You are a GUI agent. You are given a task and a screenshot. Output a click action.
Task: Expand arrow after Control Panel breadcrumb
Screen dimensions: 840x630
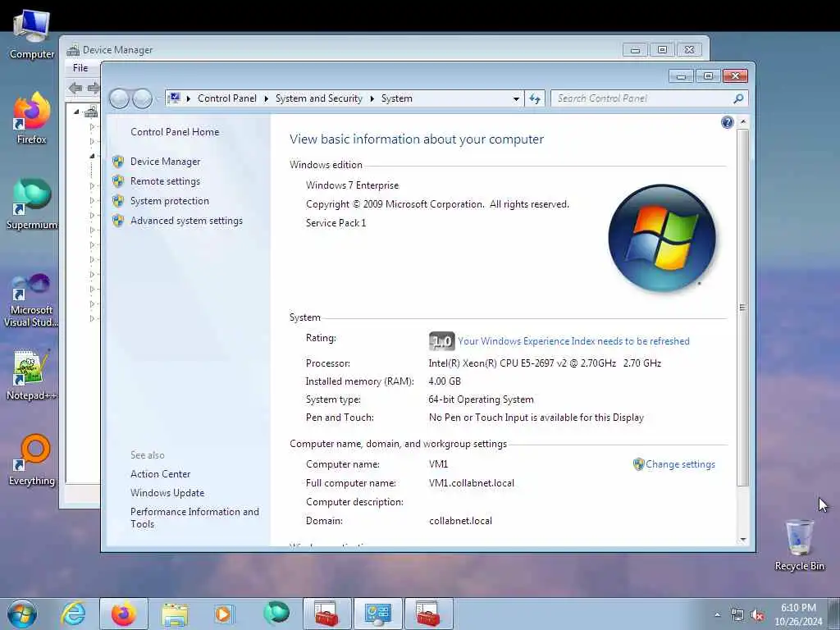click(267, 98)
